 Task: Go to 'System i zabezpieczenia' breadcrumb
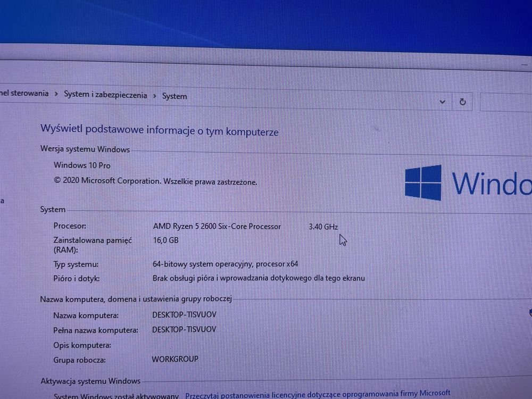(105, 95)
